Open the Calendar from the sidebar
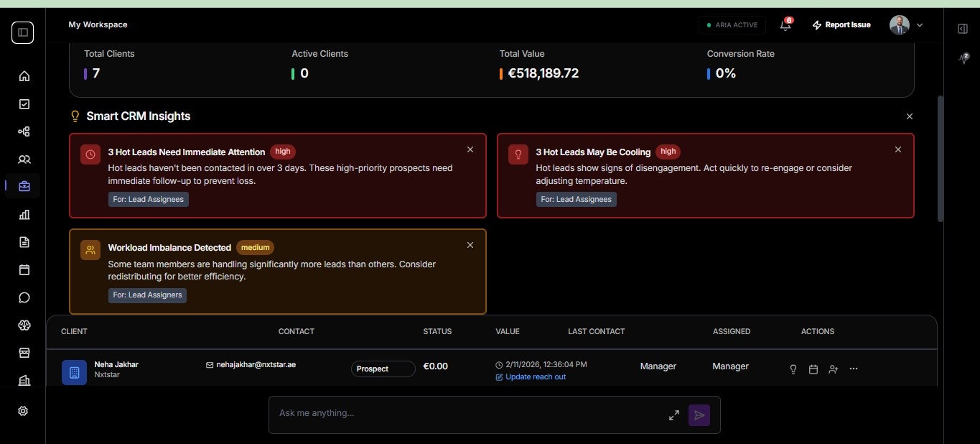Screen dimensions: 980x444 (24, 269)
